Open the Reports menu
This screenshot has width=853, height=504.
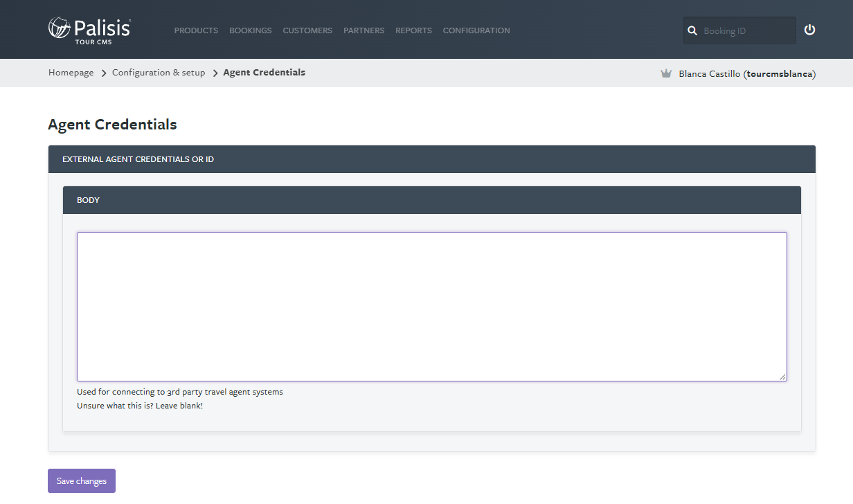(413, 30)
